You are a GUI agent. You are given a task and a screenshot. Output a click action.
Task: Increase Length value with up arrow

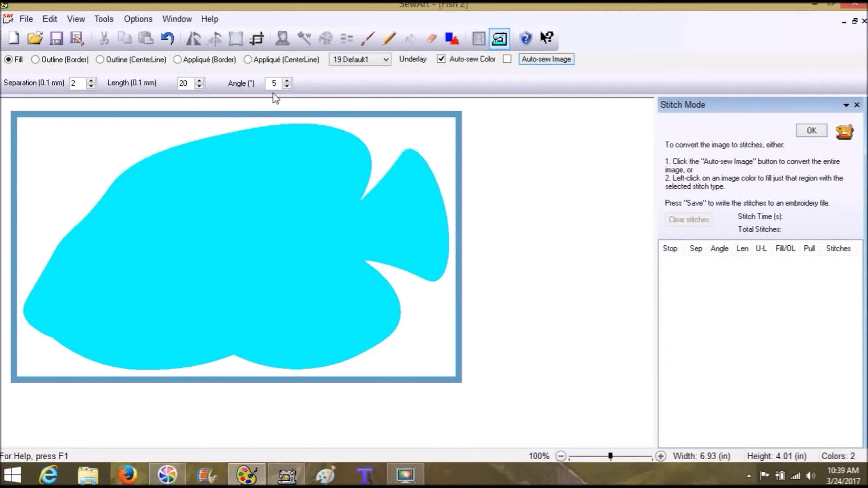(x=199, y=80)
